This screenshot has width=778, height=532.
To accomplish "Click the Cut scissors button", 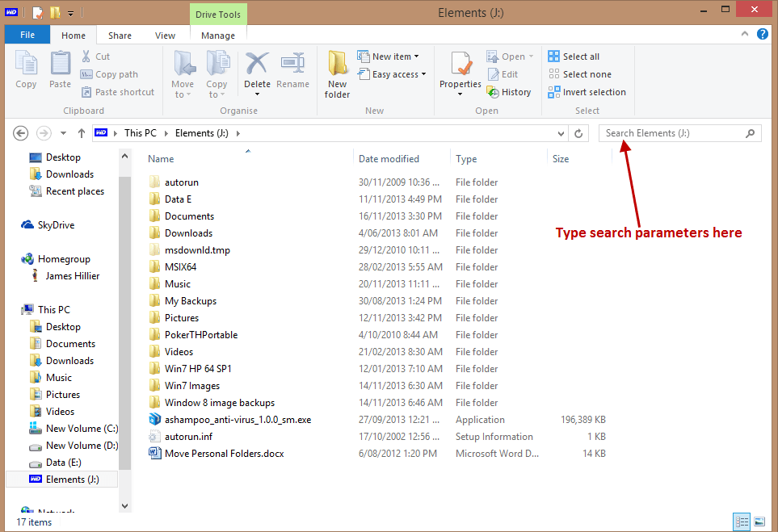I will click(x=96, y=57).
